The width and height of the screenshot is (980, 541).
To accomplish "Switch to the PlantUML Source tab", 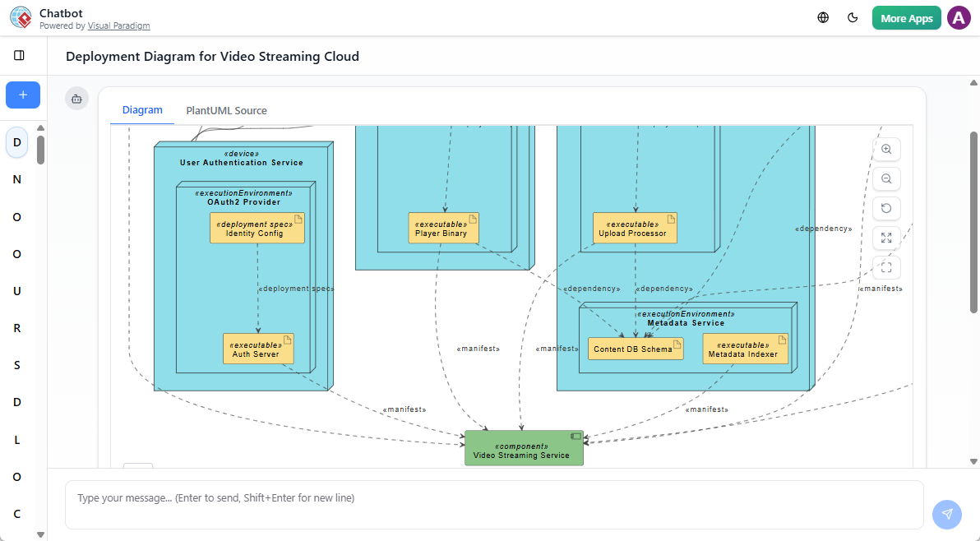I will 225,110.
